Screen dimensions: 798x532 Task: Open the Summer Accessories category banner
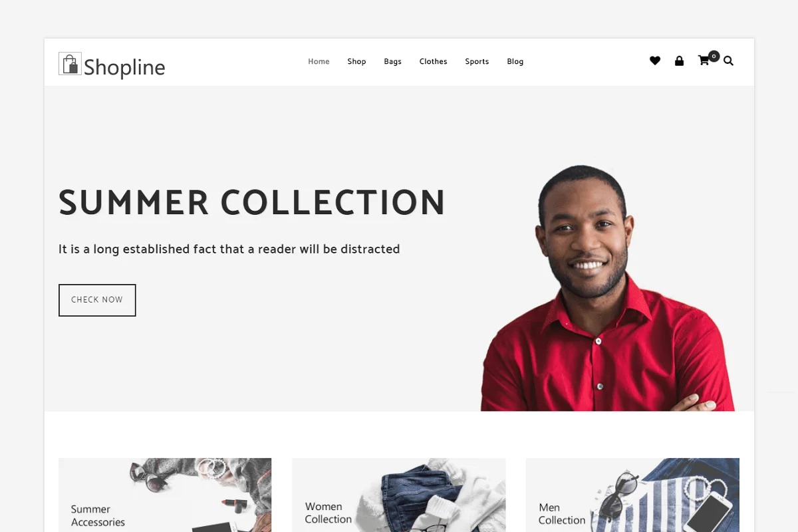click(165, 495)
